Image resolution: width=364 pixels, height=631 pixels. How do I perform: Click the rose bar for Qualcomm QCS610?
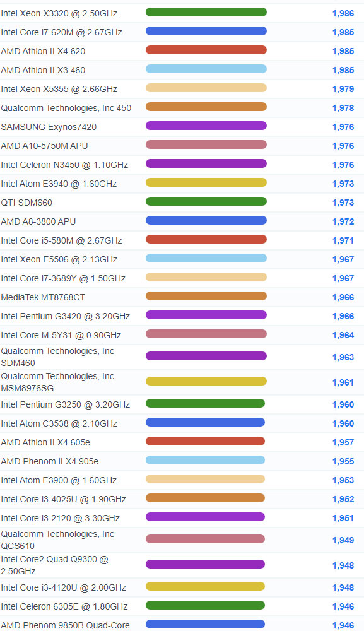[x=205, y=539]
